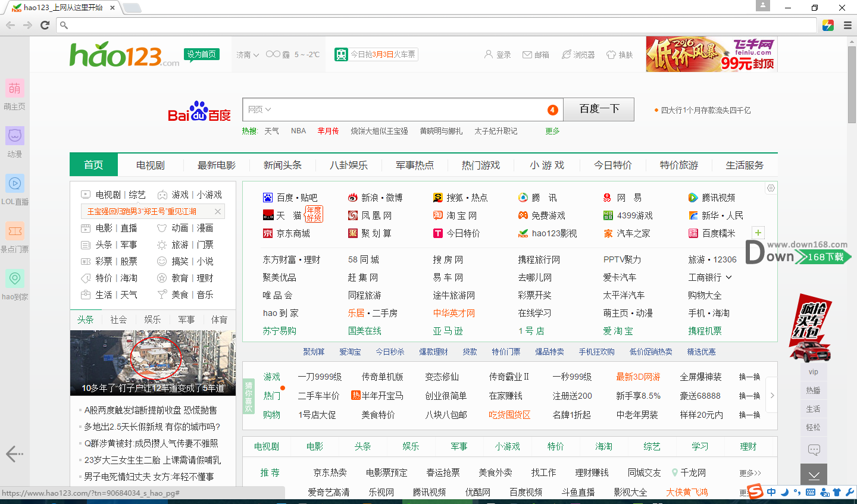Click the Sogou input method S icon
Viewport: 857px width, 504px height.
[755, 492]
